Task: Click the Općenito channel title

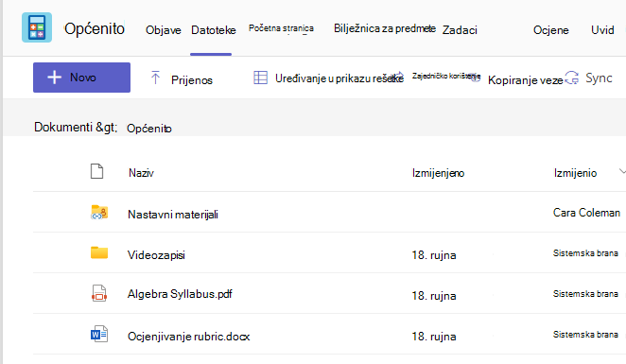Action: click(95, 29)
